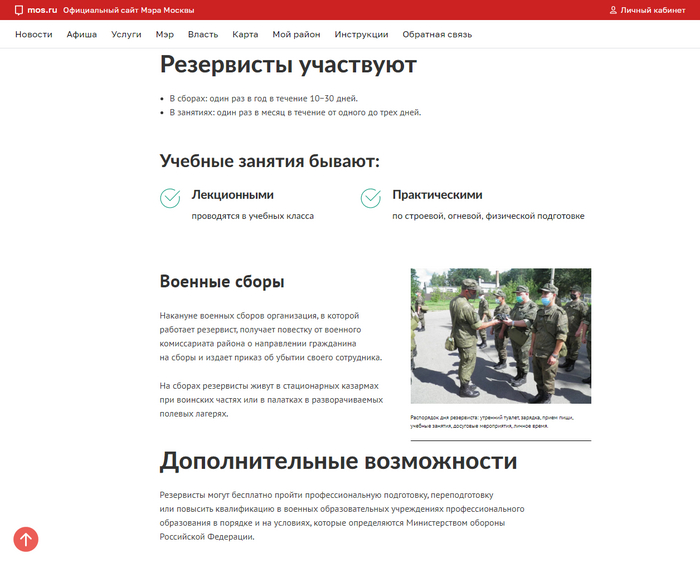Go to Афиша section
Screen dimensions: 700x568
point(82,34)
